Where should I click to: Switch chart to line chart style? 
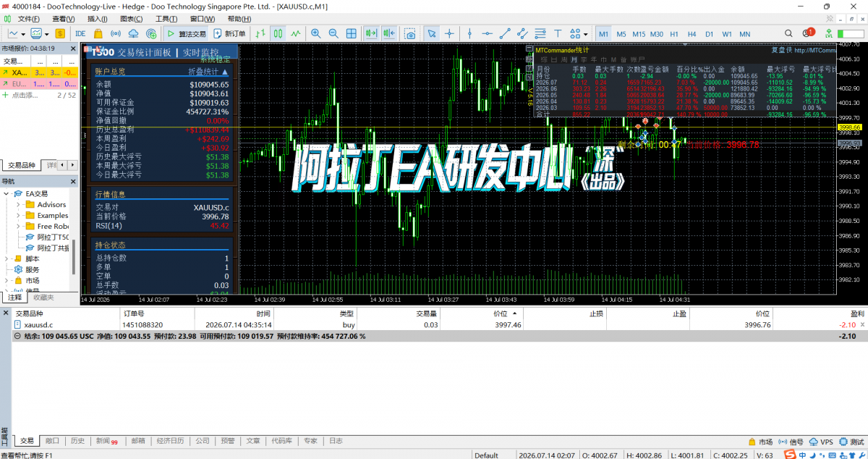pyautogui.click(x=296, y=33)
